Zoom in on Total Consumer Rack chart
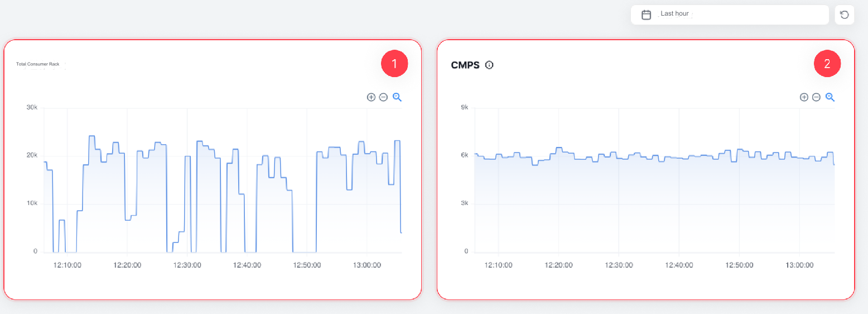Viewport: 868px width, 314px height. (x=371, y=97)
